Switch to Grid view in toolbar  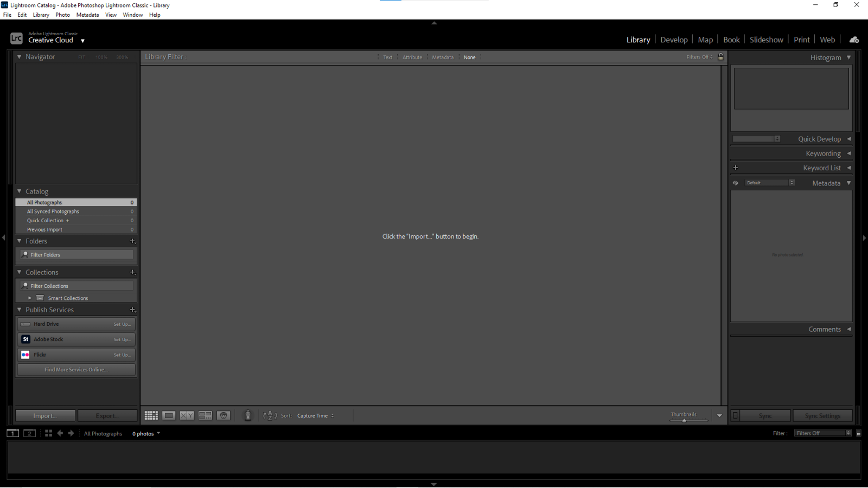(x=151, y=415)
